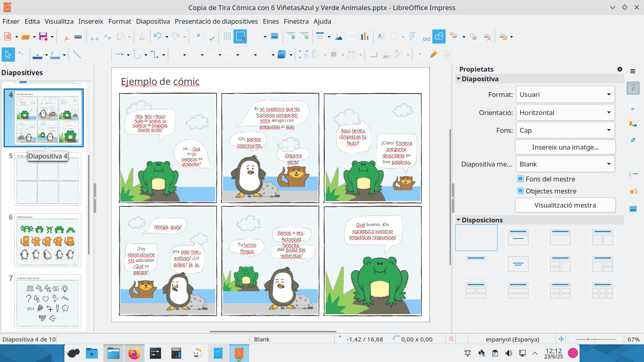Toggle the Display Grid icon
The width and height of the screenshot is (644, 362).
click(227, 37)
